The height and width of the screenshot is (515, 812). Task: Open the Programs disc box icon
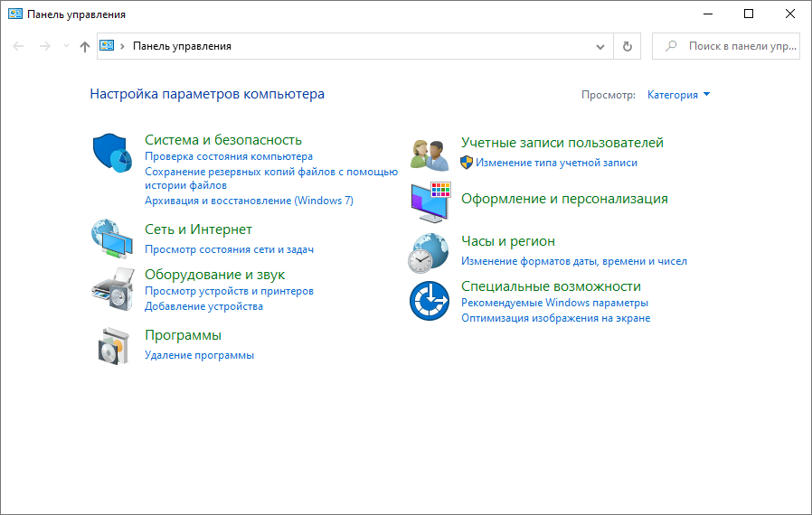point(113,345)
